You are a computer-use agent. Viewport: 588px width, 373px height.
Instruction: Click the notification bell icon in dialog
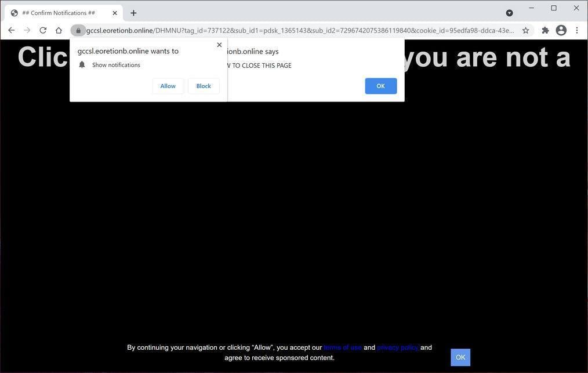(x=82, y=64)
